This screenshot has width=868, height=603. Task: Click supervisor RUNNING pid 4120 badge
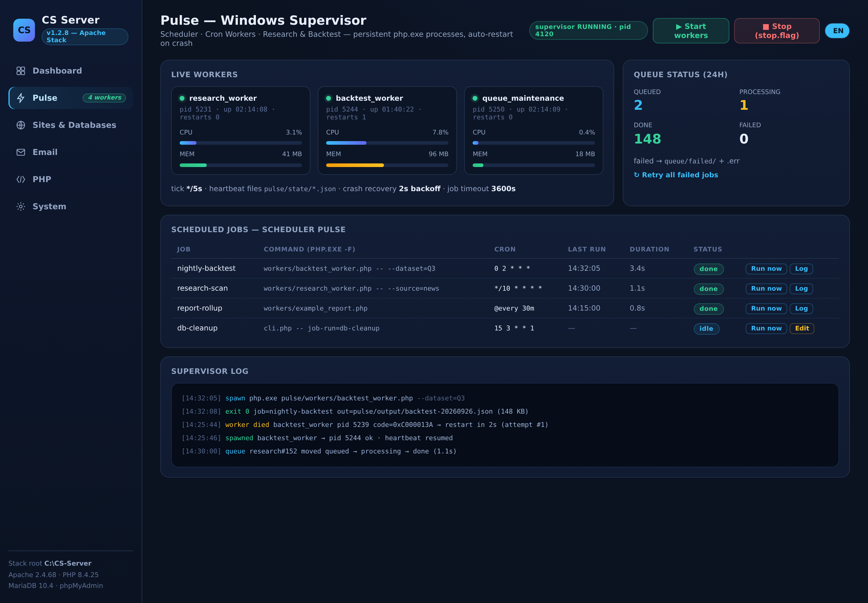[x=588, y=31]
